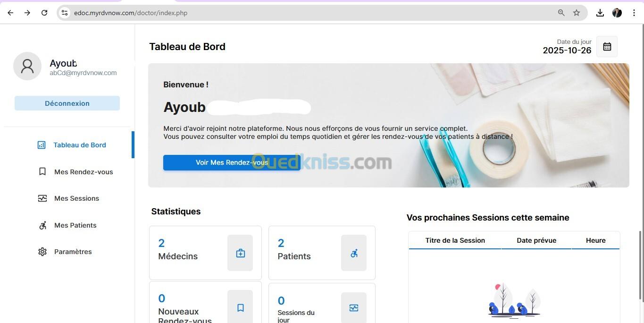Open Paramètres from the sidebar menu
Screen dimensions: 644x323
(73, 252)
